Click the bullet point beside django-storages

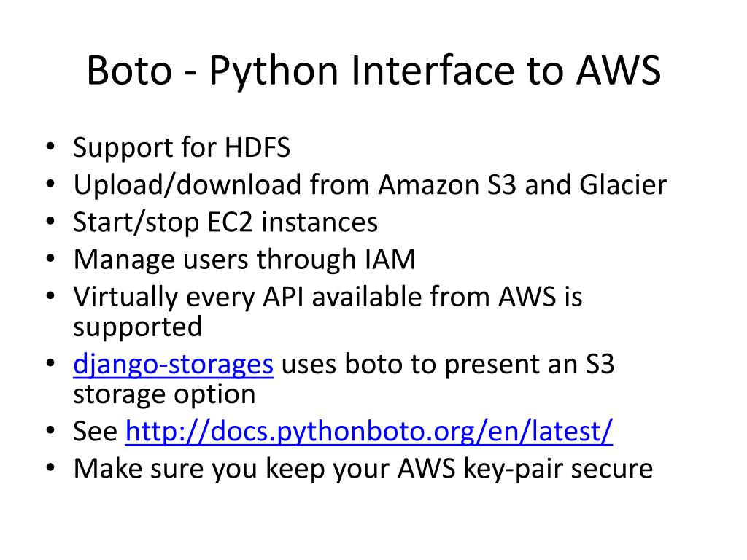click(x=50, y=364)
